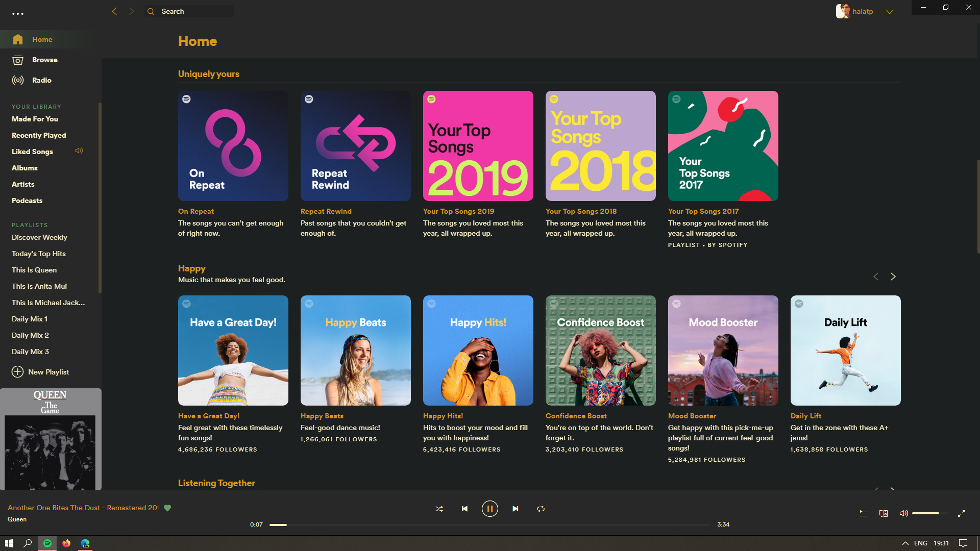Viewport: 980px width, 551px height.
Task: Click the now-playing speaker icon beside Liked Songs
Action: pos(79,151)
